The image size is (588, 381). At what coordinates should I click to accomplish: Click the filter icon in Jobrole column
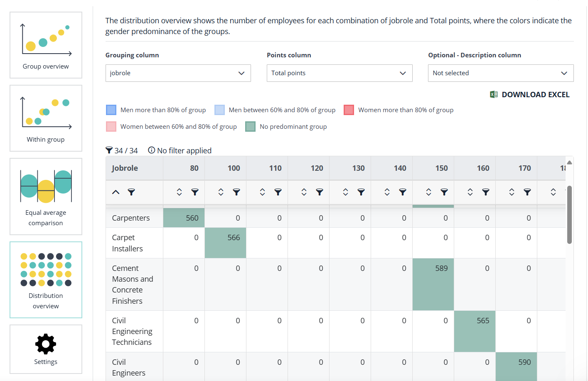pyautogui.click(x=131, y=192)
